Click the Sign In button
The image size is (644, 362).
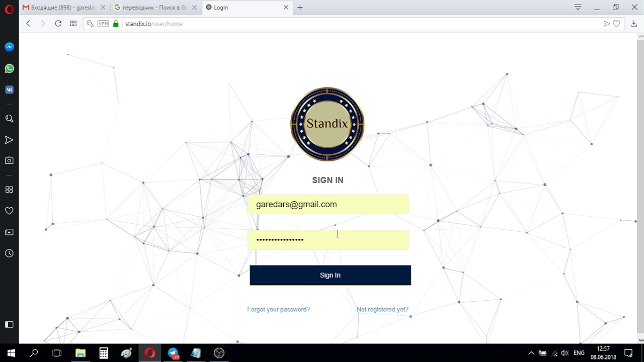330,276
